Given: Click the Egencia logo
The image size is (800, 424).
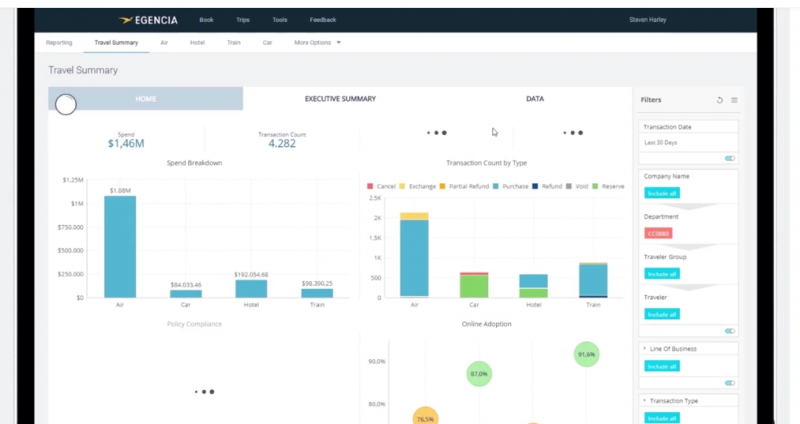Looking at the screenshot, I should [x=148, y=20].
